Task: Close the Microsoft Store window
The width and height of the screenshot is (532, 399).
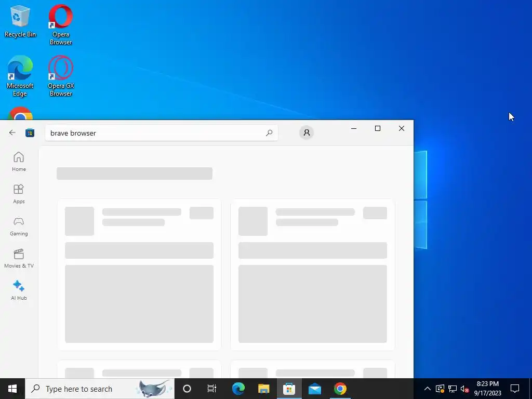Action: [402, 128]
